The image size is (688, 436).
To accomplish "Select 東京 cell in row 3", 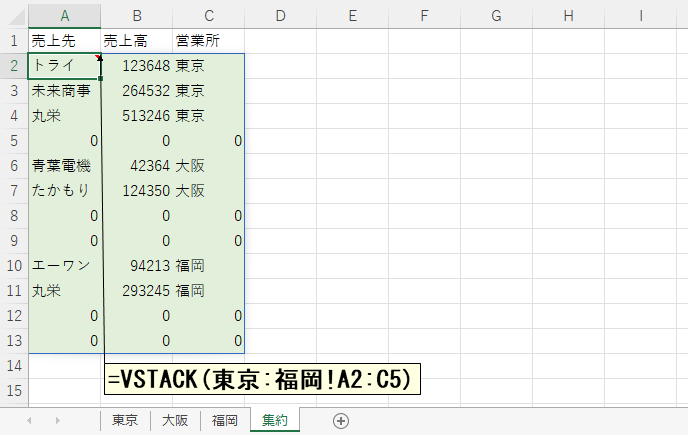I will (x=209, y=91).
